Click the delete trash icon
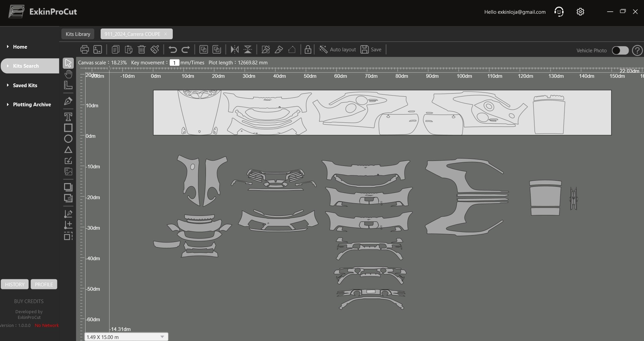The height and width of the screenshot is (341, 644). coord(142,50)
